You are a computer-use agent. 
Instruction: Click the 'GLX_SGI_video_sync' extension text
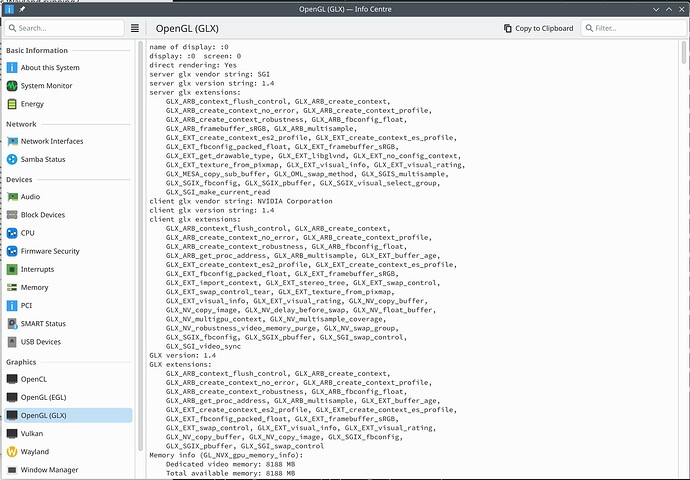pos(203,346)
